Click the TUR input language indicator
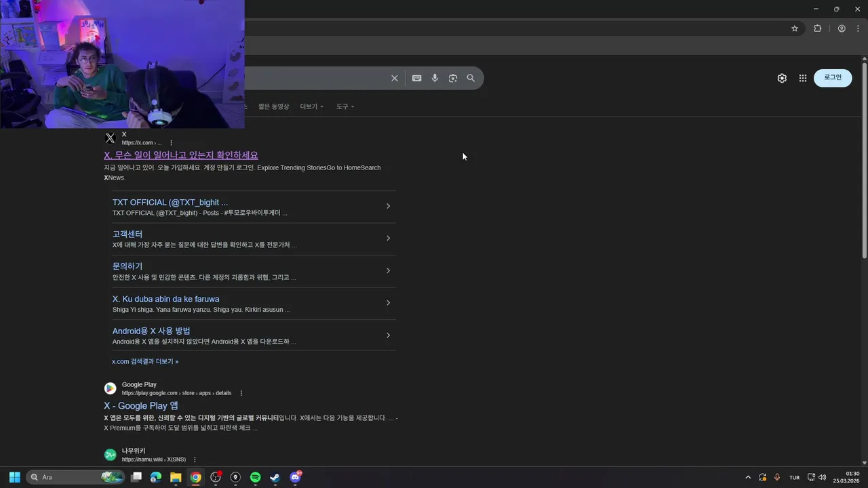 pos(794,478)
